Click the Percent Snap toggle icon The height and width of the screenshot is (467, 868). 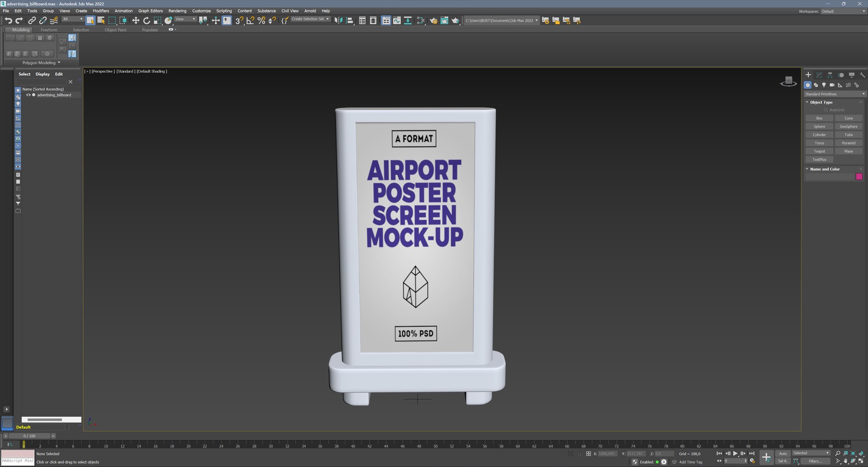pyautogui.click(x=261, y=20)
